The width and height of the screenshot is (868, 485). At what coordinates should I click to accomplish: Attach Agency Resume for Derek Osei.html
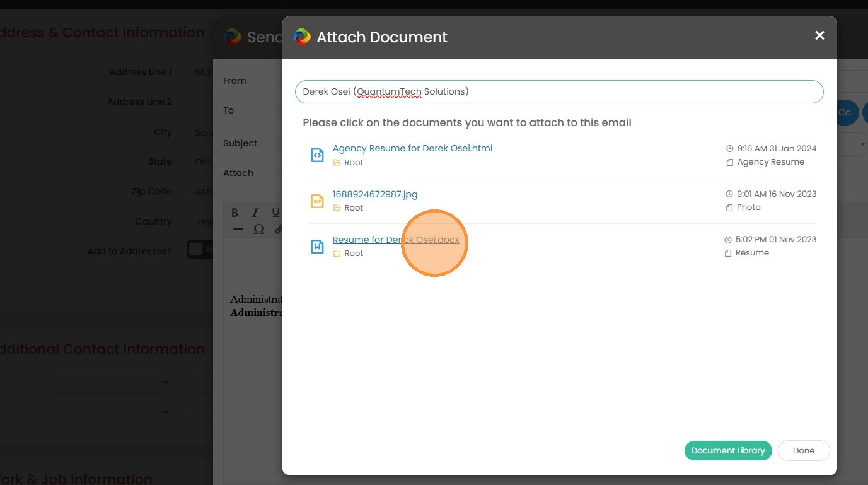412,149
